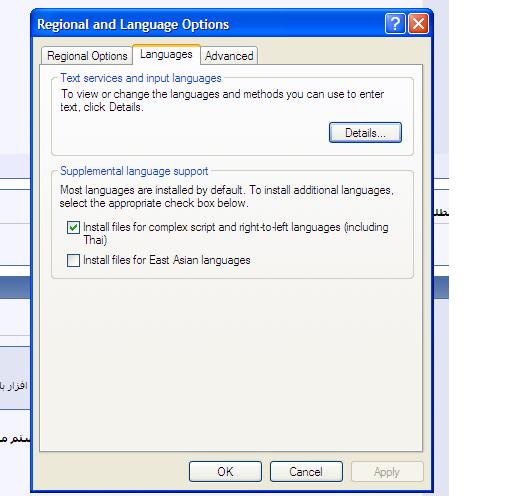Select the Languages tab
Viewport: 512px width, 496px height.
166,54
